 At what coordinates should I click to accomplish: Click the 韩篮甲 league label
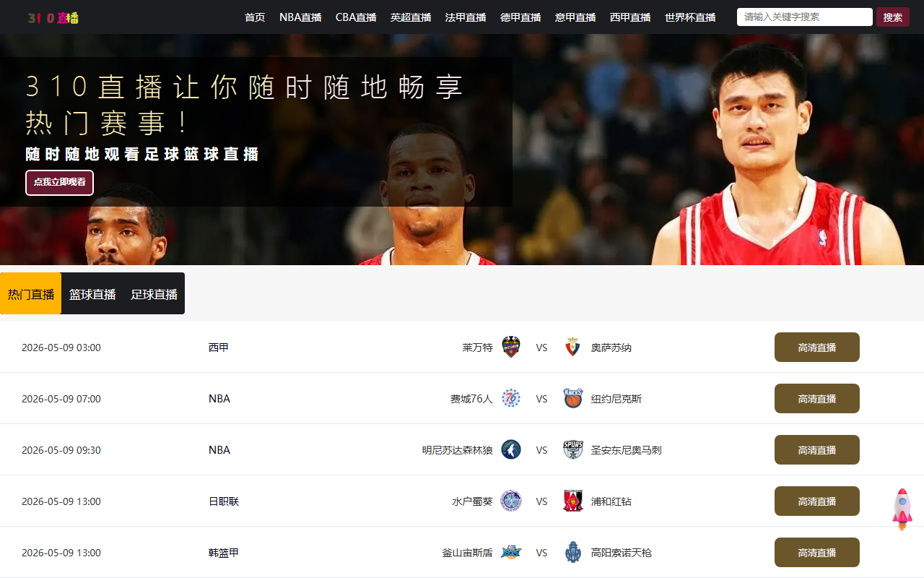tap(224, 553)
